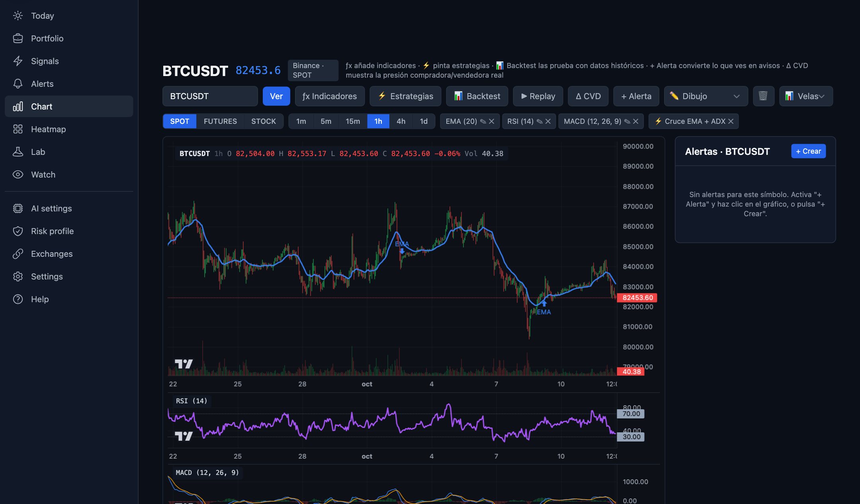Click the Alertas · BTCUSDT panel heading

coord(727,151)
